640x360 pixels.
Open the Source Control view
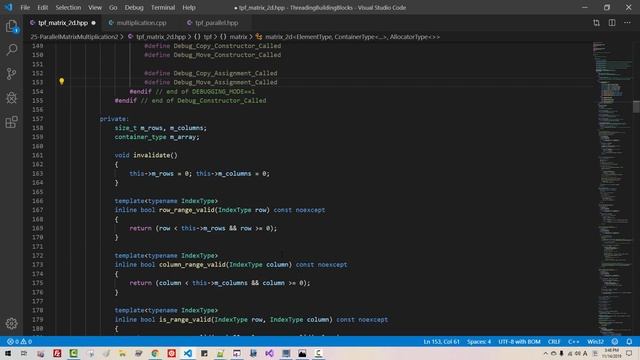pyautogui.click(x=11, y=74)
